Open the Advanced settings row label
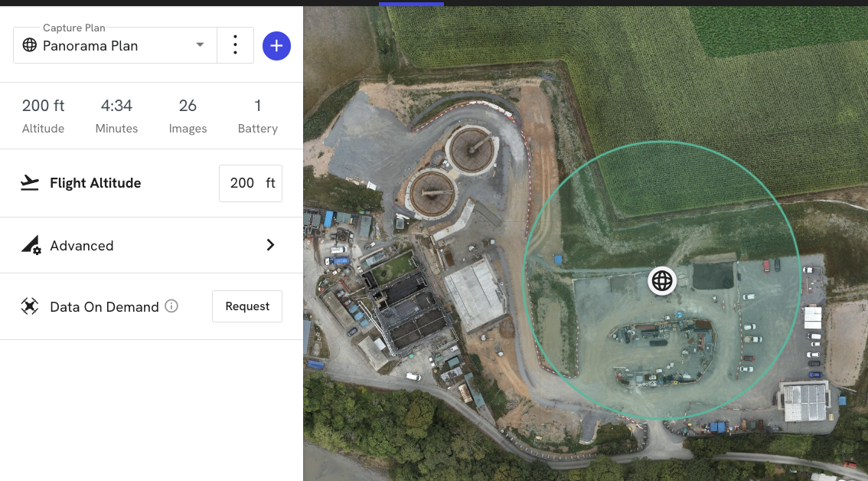Image resolution: width=868 pixels, height=481 pixels. click(x=82, y=246)
